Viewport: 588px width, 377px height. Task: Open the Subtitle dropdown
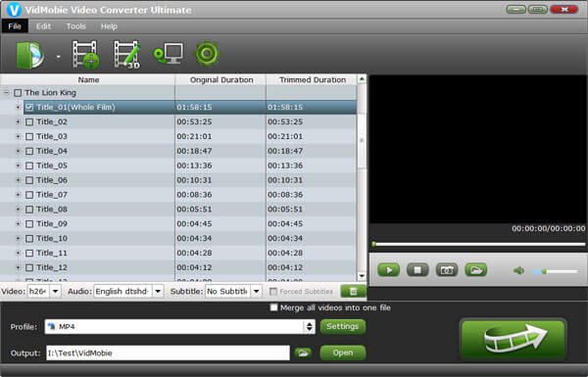click(257, 291)
